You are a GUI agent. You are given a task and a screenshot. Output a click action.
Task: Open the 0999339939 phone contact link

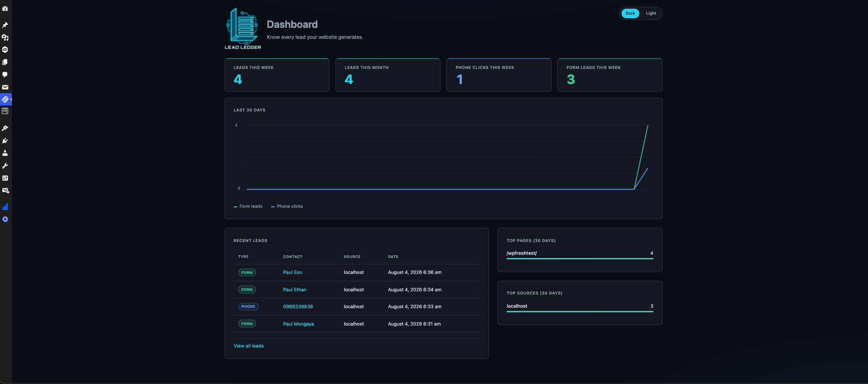click(298, 307)
